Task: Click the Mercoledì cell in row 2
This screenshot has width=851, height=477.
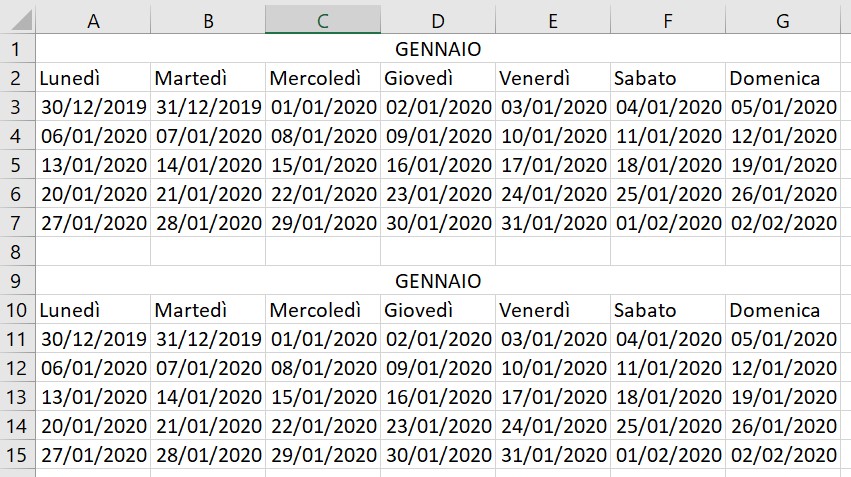Action: 323,78
